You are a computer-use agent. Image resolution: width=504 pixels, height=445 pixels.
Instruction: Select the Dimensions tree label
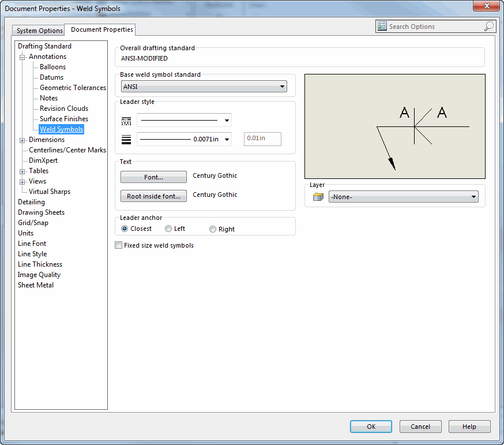click(x=47, y=140)
